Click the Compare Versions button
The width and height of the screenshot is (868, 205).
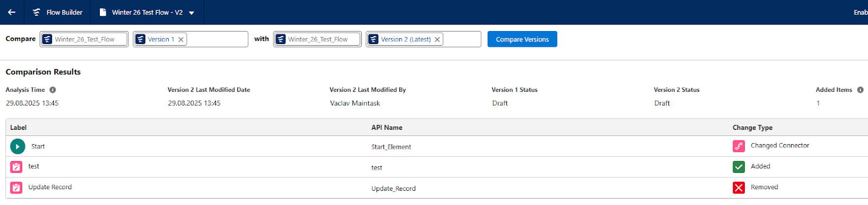[522, 39]
